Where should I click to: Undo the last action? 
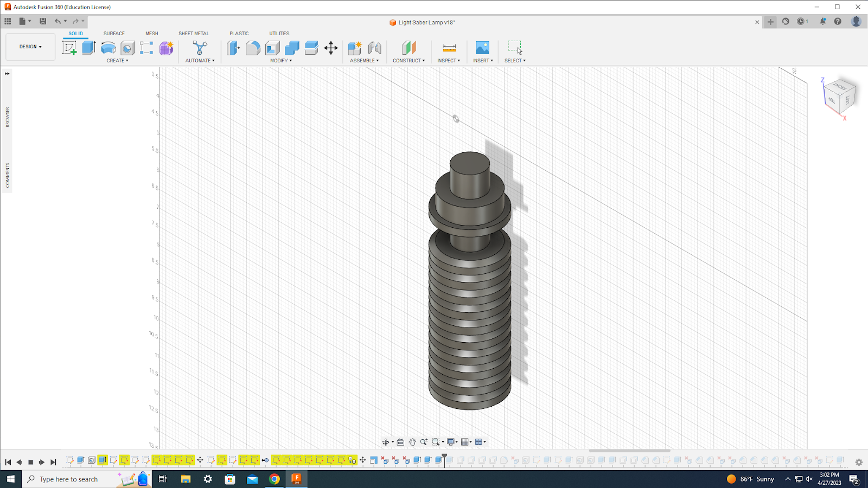tap(58, 21)
